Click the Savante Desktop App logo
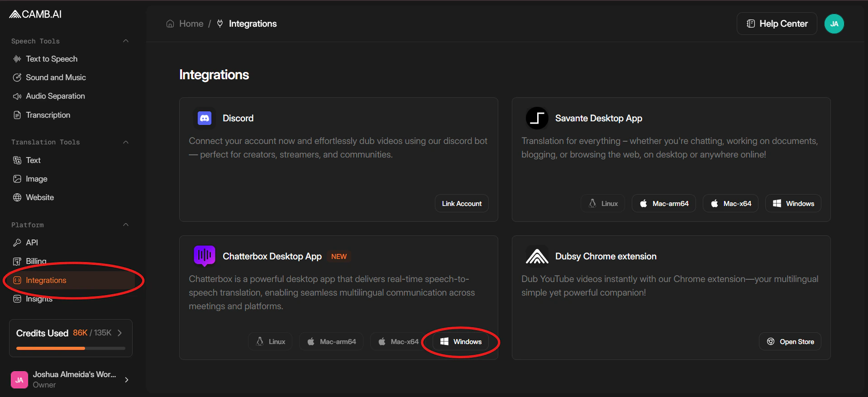868x397 pixels. tap(537, 118)
